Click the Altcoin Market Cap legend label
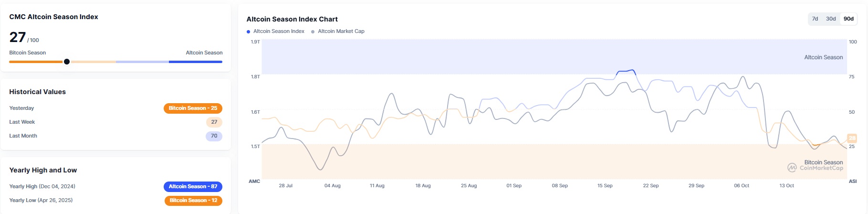The width and height of the screenshot is (868, 214). (341, 32)
